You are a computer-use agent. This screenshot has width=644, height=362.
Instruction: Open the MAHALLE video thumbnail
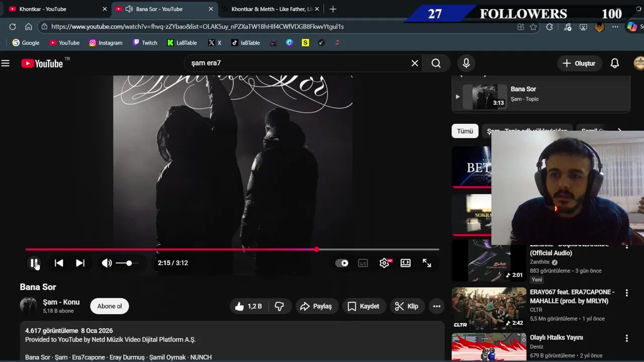coord(489,308)
